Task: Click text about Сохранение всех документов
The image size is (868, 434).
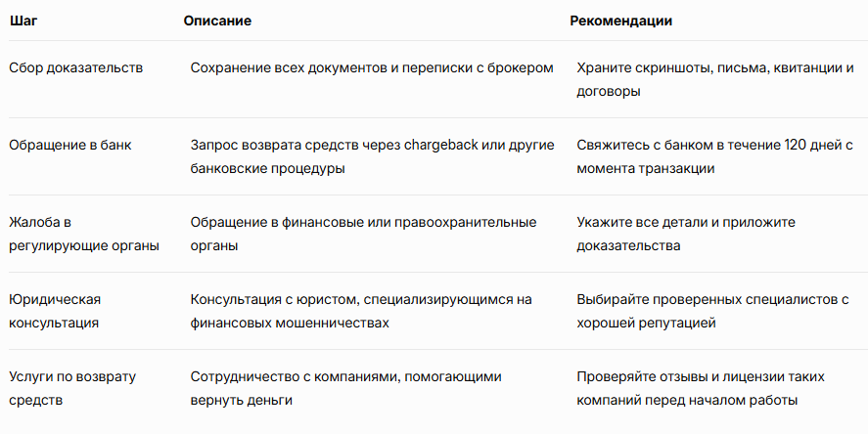Action: pos(372,68)
